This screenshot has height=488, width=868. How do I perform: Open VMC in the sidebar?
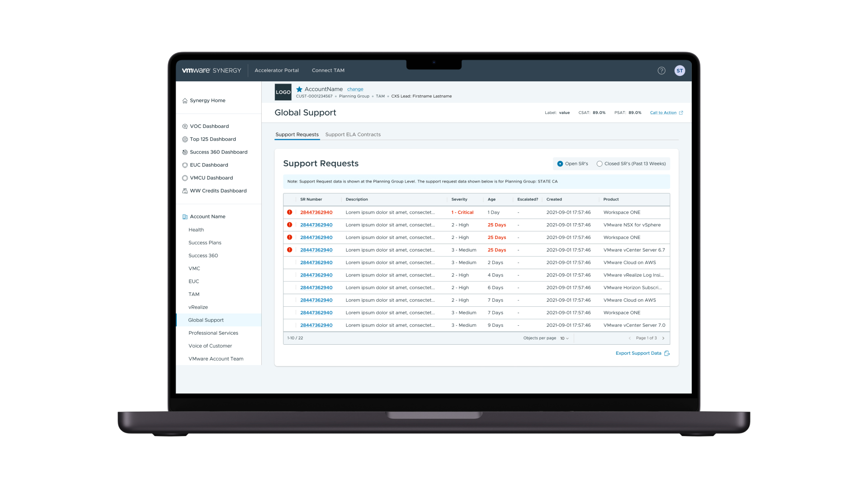(x=194, y=268)
